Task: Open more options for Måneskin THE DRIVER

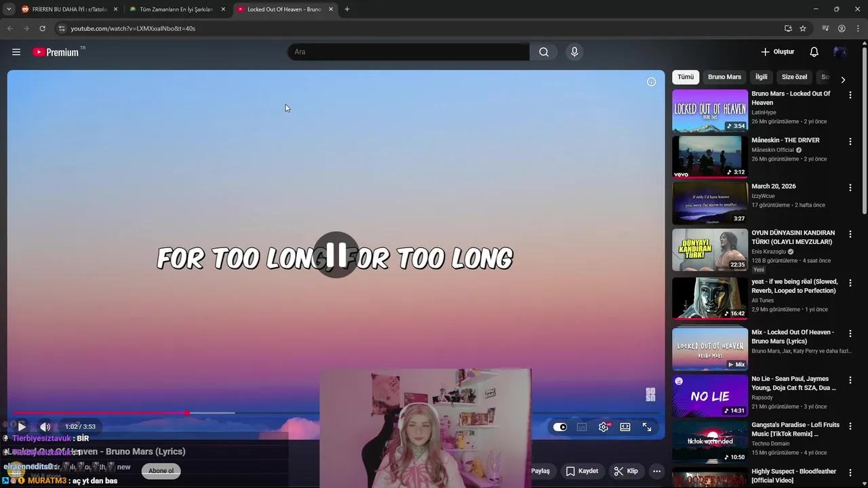Action: point(850,142)
